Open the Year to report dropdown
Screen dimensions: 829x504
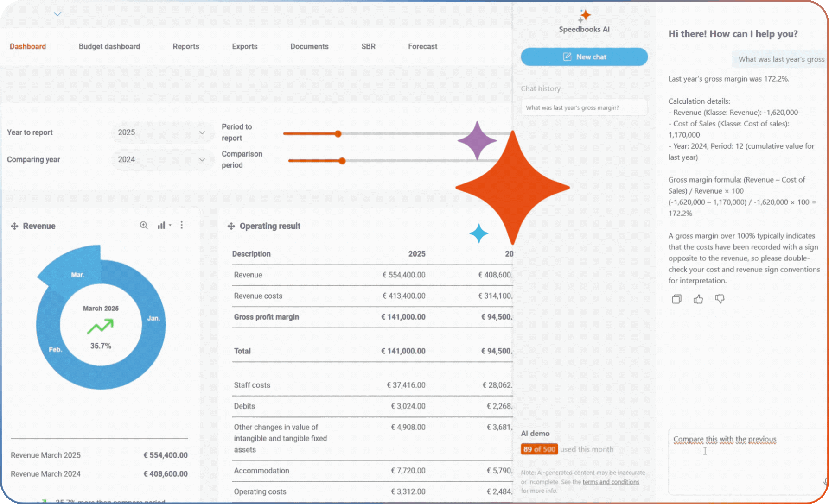162,132
